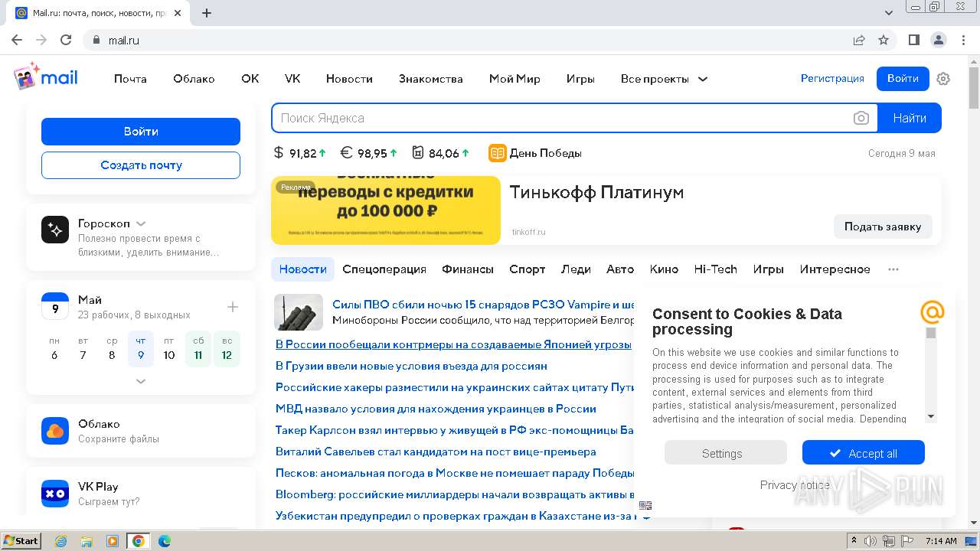Open Облако in top navigation
Screen dimensions: 980x551
click(194, 79)
